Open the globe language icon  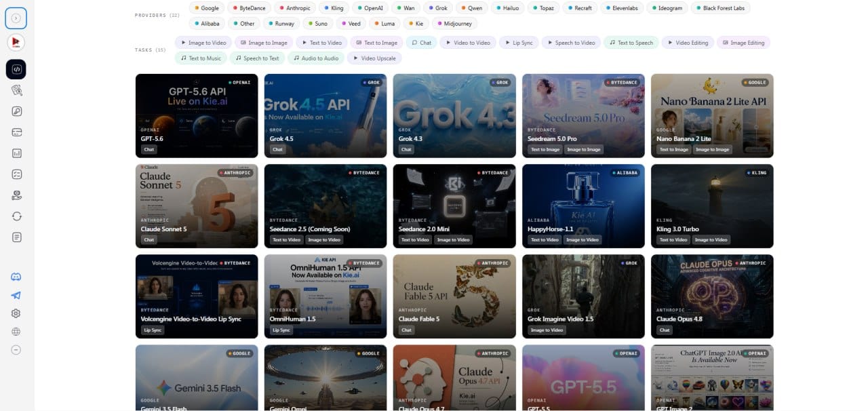tap(16, 332)
